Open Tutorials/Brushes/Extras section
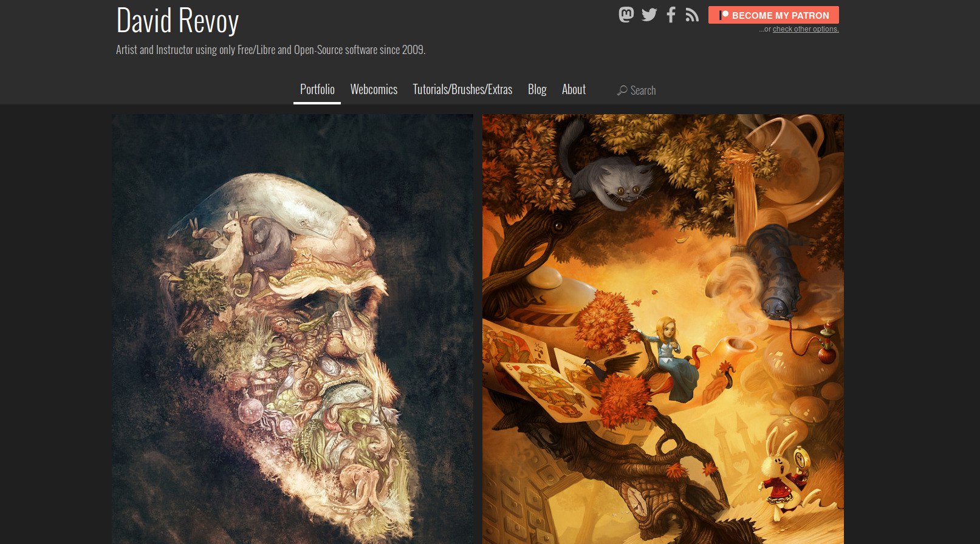The image size is (980, 544). point(462,89)
